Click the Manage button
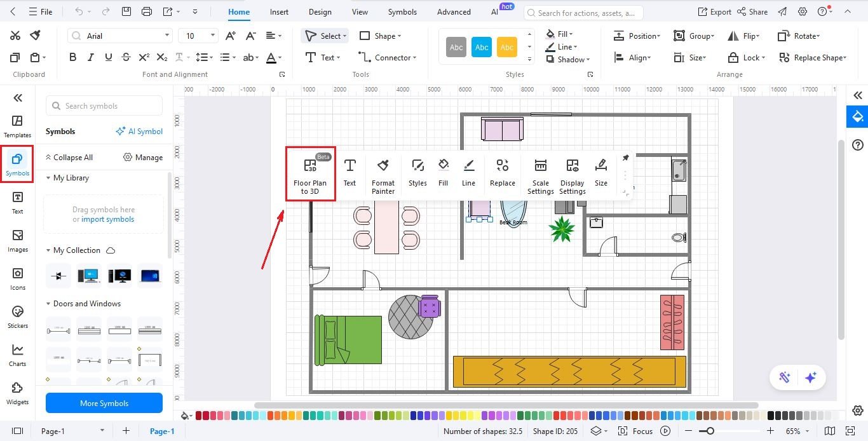 (x=143, y=157)
